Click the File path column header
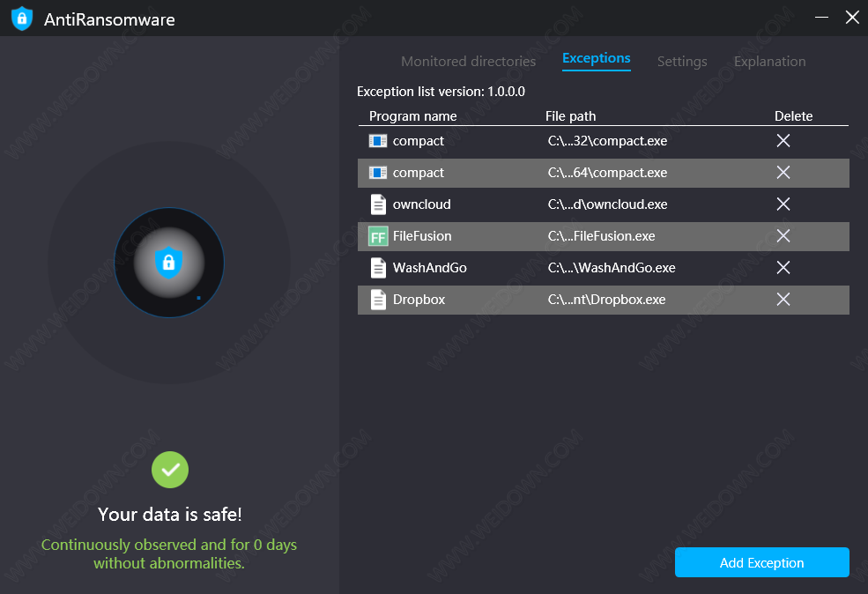This screenshot has height=594, width=868. coord(571,116)
